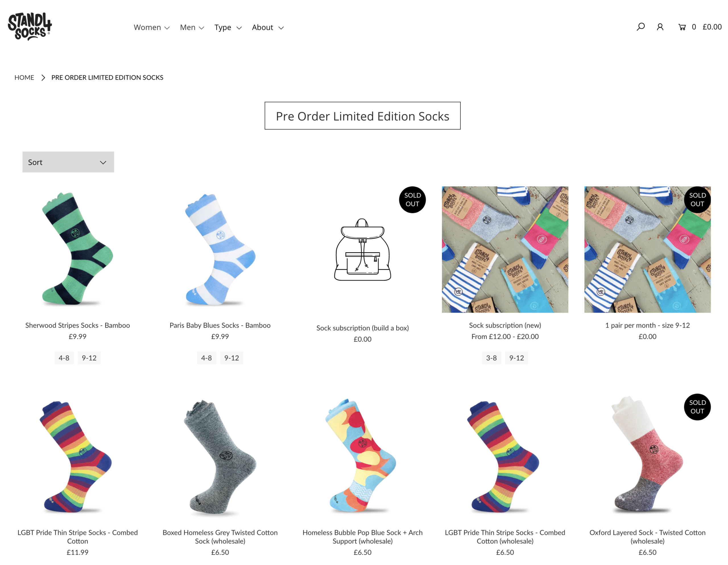This screenshot has height=565, width=728.
Task: Open Sherwood Stripes Socks - Bamboo title
Action: tap(77, 325)
